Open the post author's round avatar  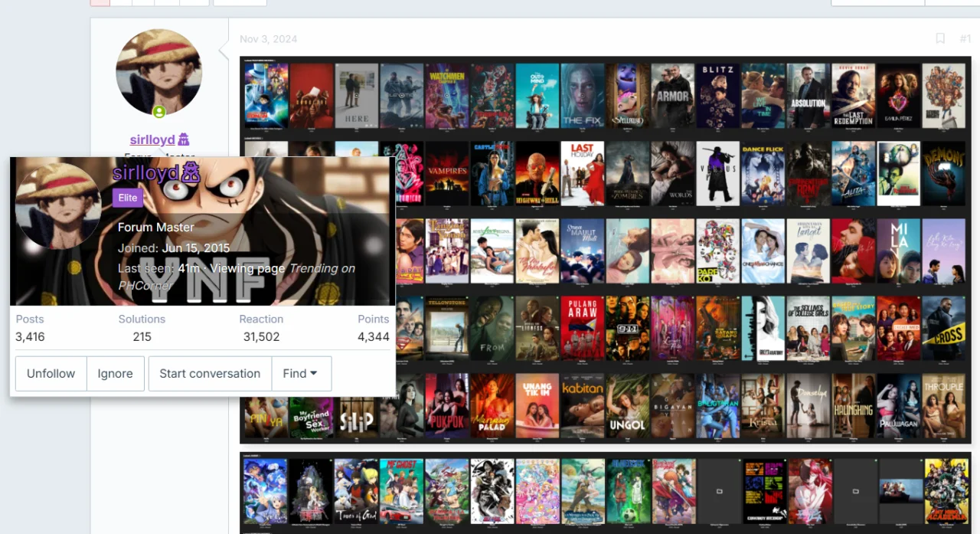tap(159, 73)
